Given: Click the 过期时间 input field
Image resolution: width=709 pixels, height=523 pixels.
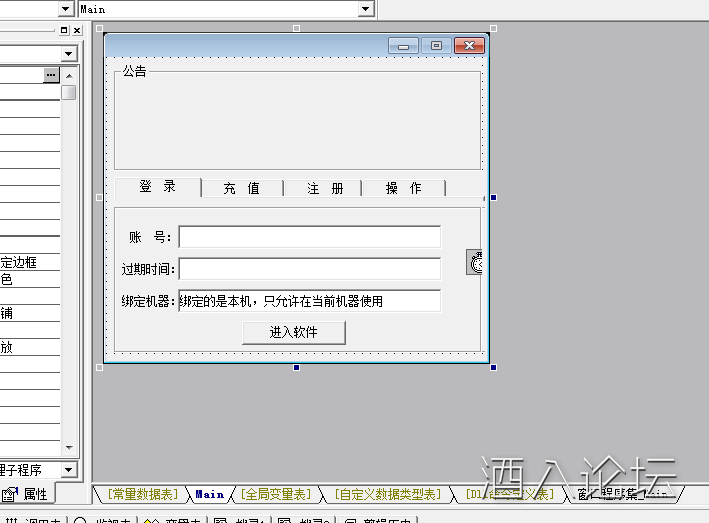Looking at the screenshot, I should pos(309,269).
